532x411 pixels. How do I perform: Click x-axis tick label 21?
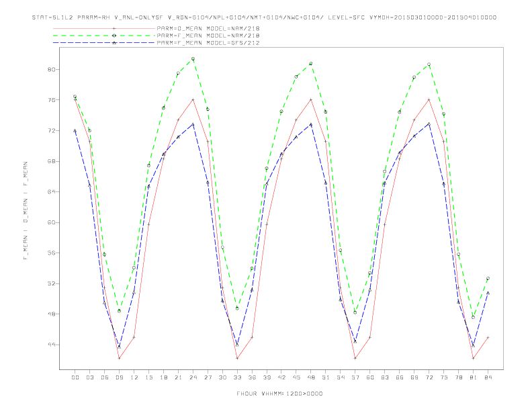(x=179, y=377)
